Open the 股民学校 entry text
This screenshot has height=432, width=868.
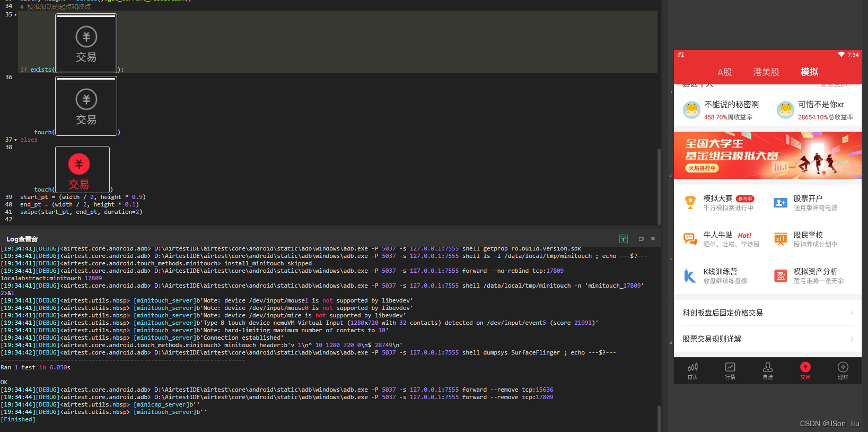pyautogui.click(x=808, y=235)
